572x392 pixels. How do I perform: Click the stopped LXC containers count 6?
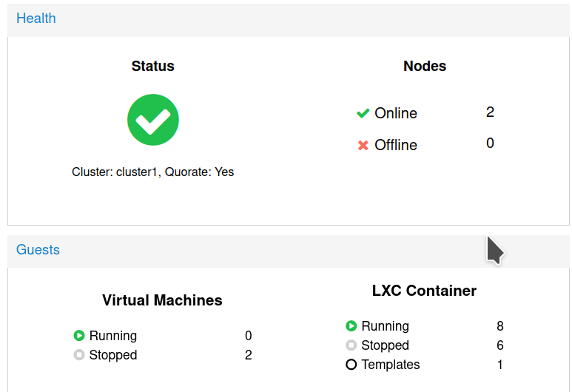point(500,345)
